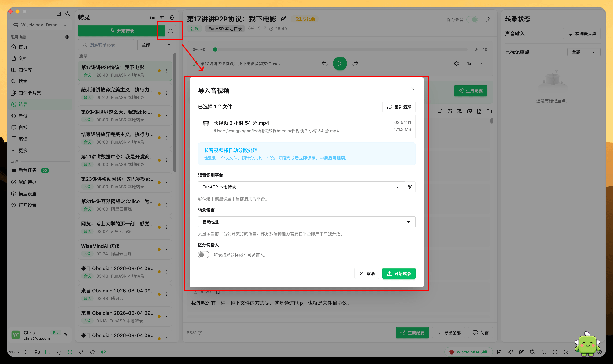This screenshot has width=613, height=364.
Task: Click the paperclip icon in the status bar
Action: [59, 352]
